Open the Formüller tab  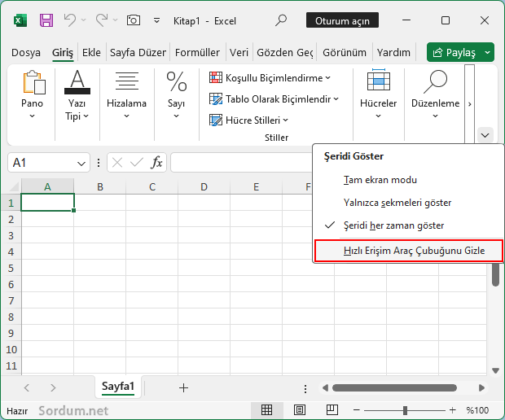click(x=197, y=52)
